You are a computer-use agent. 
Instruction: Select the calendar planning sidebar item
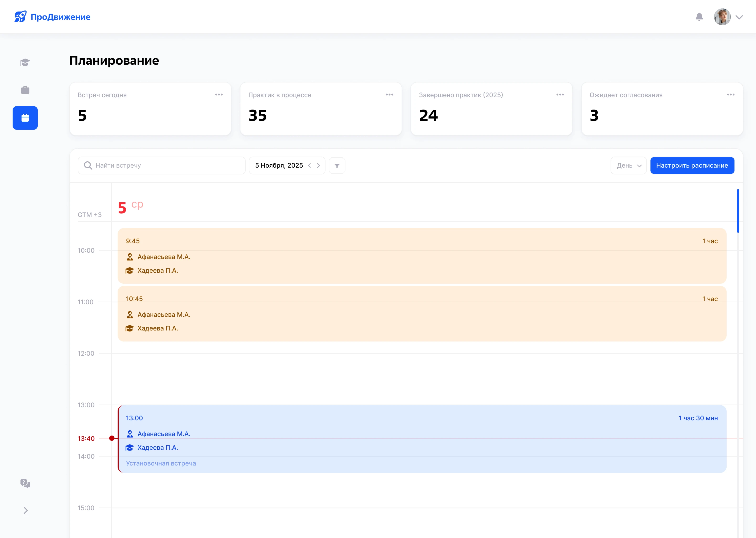pyautogui.click(x=25, y=118)
